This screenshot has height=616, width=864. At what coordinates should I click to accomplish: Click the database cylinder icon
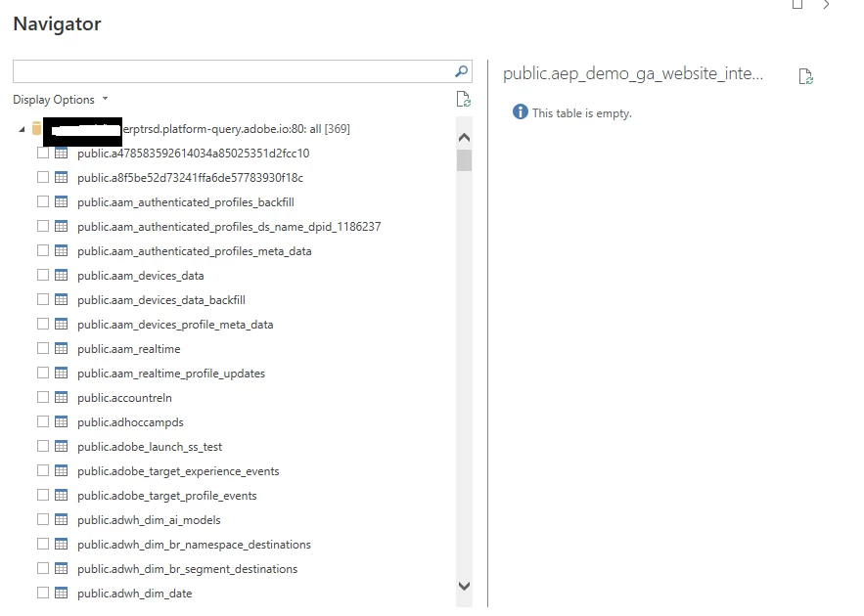(36, 128)
